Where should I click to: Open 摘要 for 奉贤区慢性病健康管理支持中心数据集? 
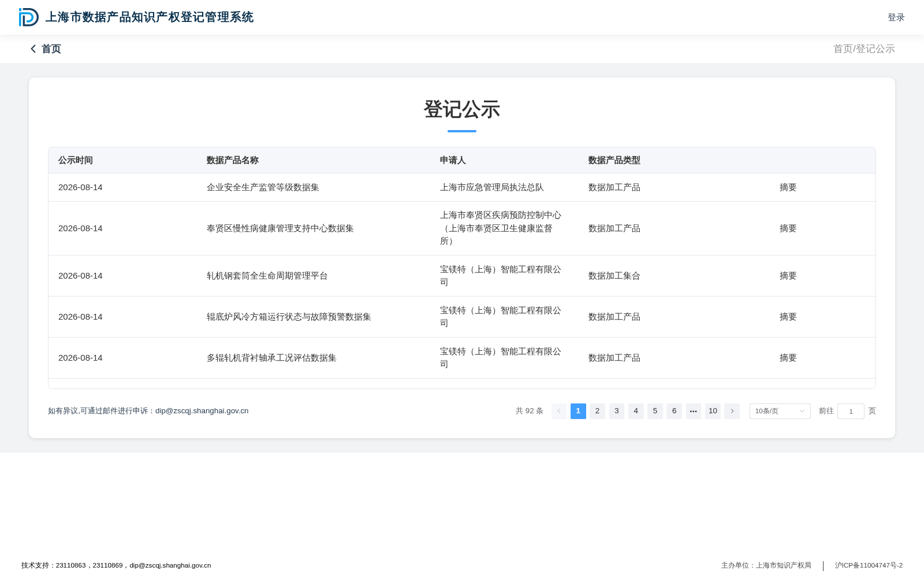[788, 228]
